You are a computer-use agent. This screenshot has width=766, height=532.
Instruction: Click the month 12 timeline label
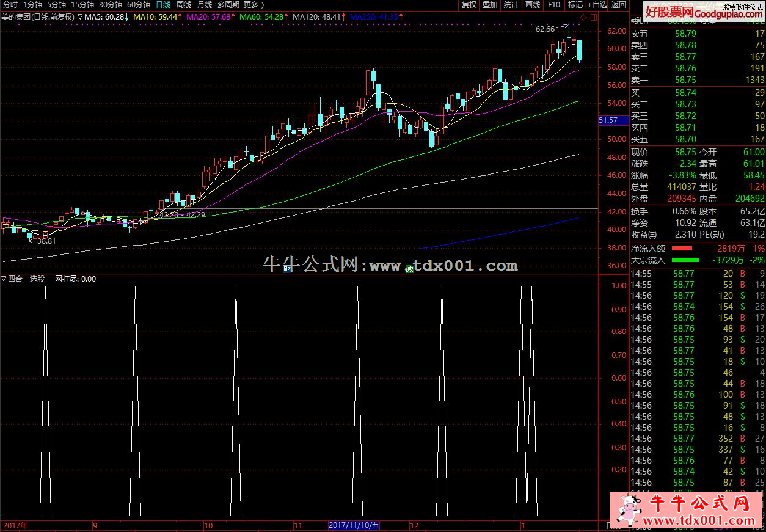point(414,525)
